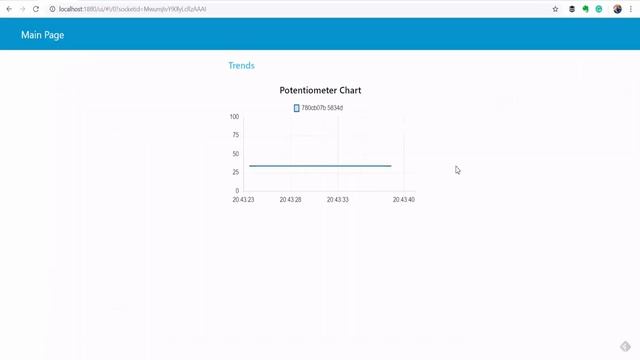Click the 50 y-axis label
Image resolution: width=640 pixels, height=360 pixels.
click(x=236, y=154)
